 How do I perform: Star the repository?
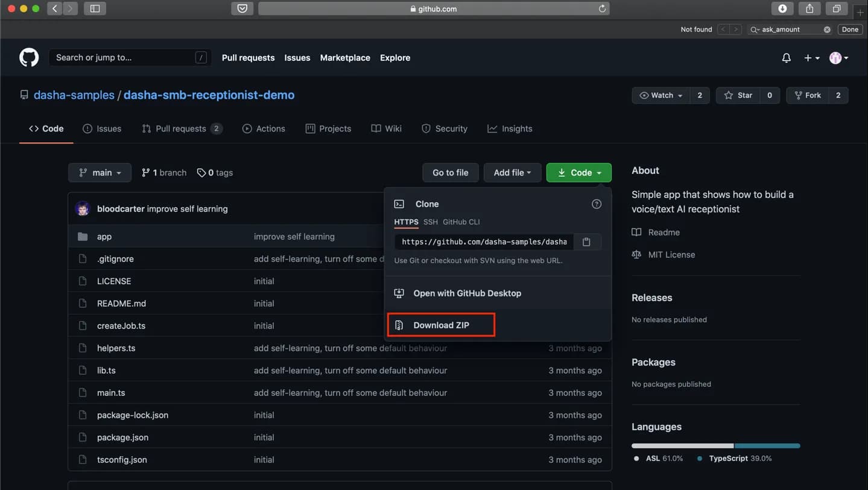click(x=738, y=95)
